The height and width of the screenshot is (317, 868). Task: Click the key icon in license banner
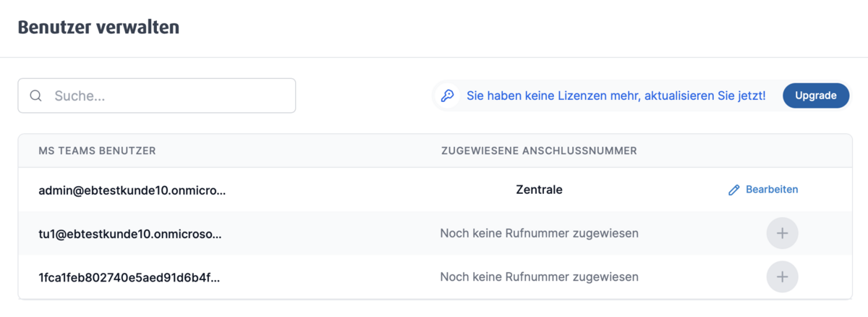[x=448, y=96]
